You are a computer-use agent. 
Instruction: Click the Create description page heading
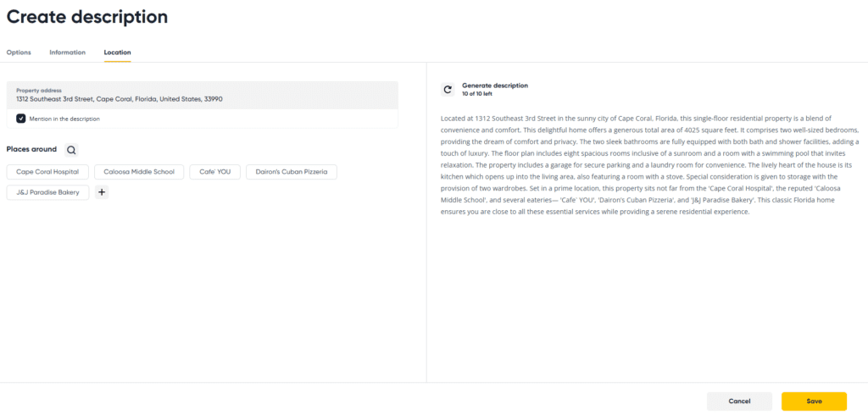pos(87,17)
